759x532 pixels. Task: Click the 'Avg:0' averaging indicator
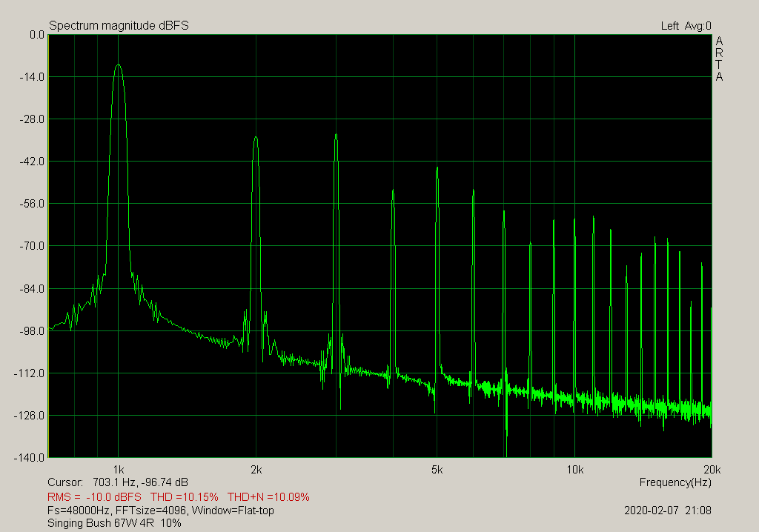698,26
